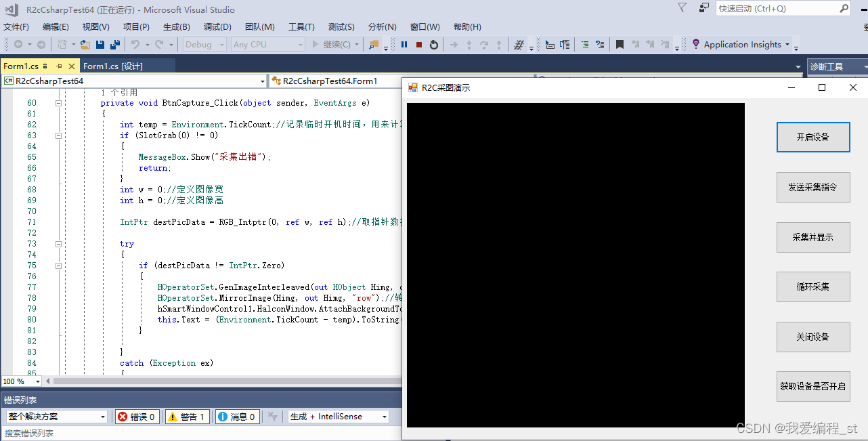Toggle the pin on the Form1.cs tab
The image size is (868, 441).
[59, 66]
